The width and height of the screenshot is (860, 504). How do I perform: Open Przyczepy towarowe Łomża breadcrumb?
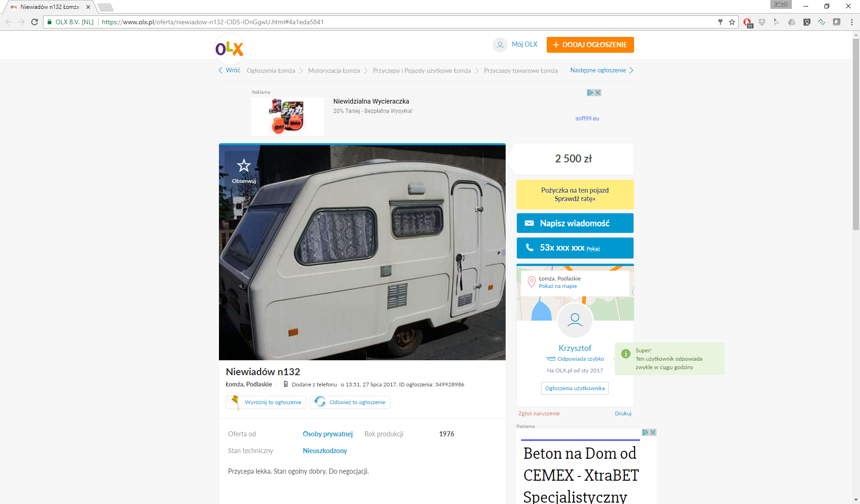[521, 71]
